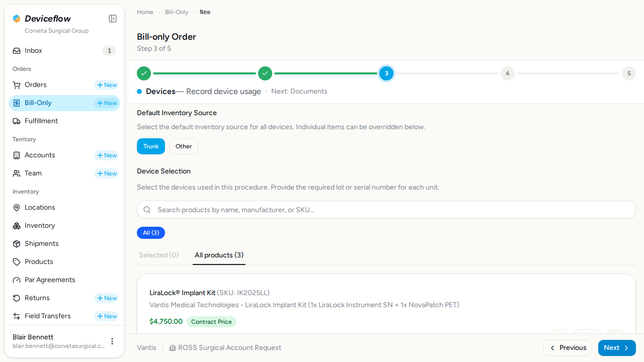Click +New next to Returns
644x362 pixels.
click(x=107, y=298)
